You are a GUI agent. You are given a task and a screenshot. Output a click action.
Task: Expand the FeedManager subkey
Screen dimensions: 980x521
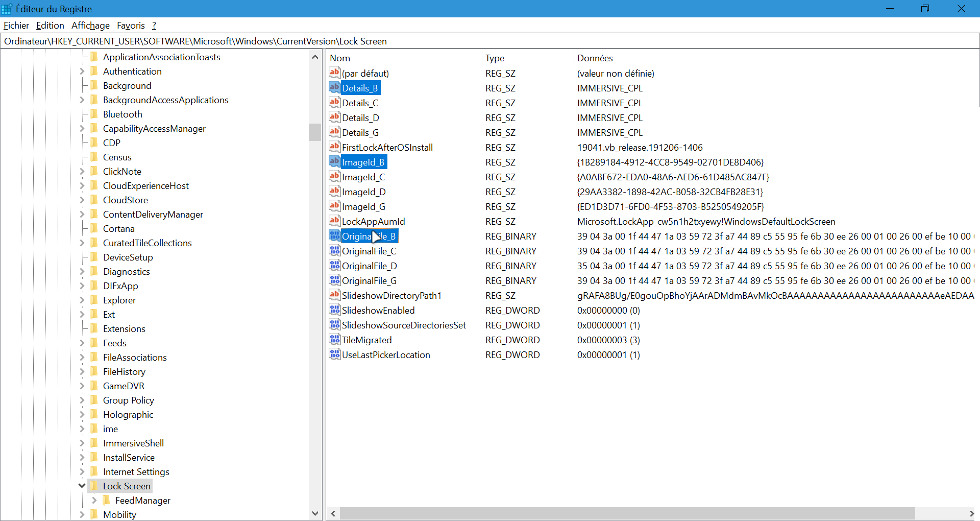click(x=94, y=500)
